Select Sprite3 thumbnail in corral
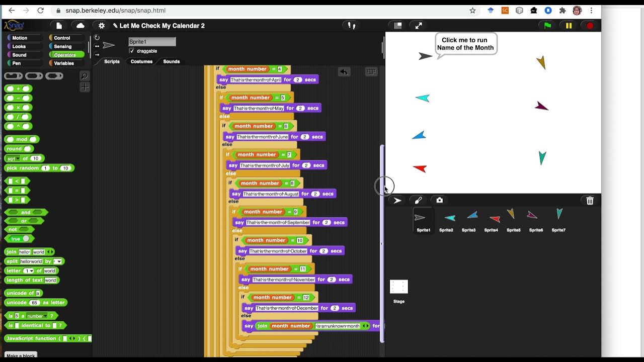This screenshot has width=644, height=362. coord(469,221)
